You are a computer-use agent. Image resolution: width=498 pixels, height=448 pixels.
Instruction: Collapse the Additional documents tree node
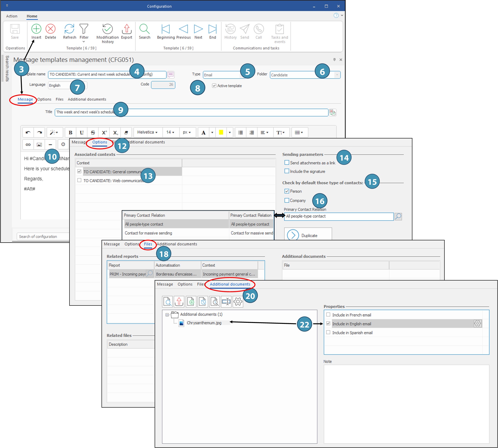(x=167, y=315)
